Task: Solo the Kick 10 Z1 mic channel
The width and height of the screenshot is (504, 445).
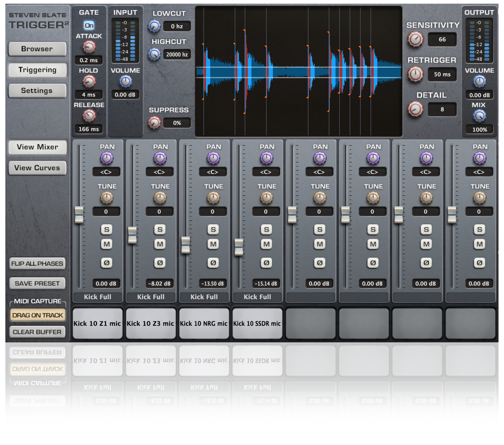Action: tap(106, 229)
